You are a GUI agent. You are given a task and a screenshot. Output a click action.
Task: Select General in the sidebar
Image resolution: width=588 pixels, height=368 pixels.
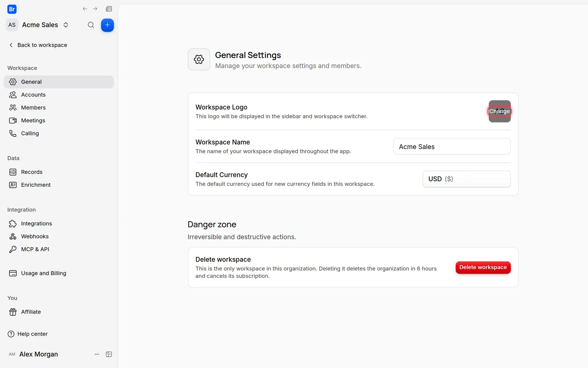[59, 82]
